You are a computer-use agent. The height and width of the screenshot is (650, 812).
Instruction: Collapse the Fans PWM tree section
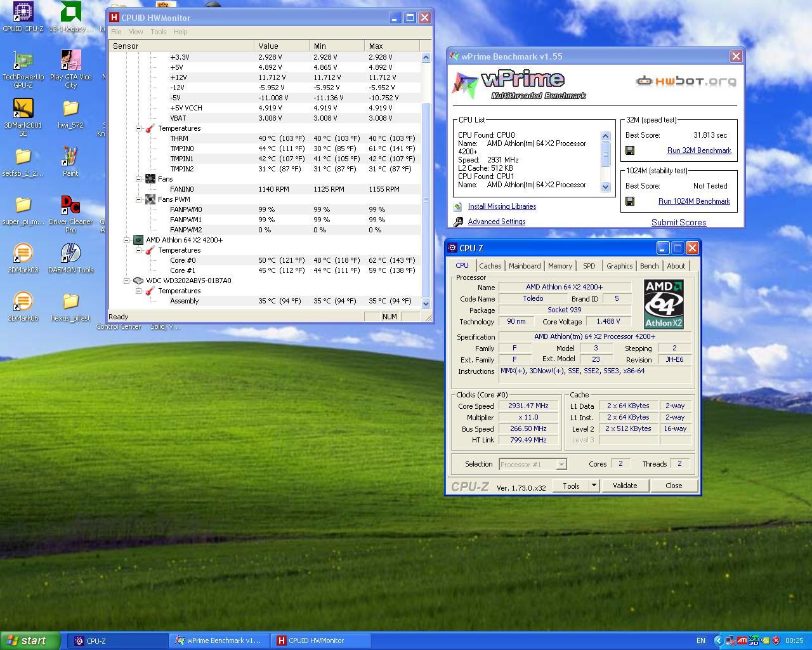point(139,199)
